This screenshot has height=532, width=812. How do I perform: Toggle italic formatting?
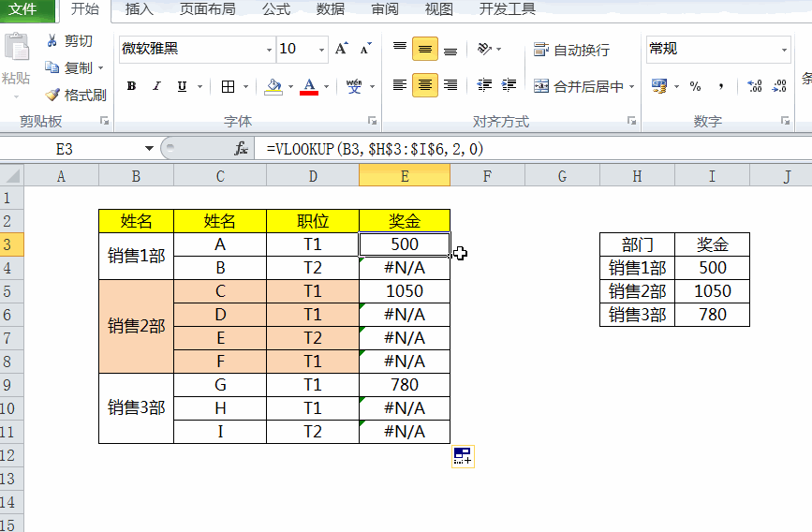point(156,86)
